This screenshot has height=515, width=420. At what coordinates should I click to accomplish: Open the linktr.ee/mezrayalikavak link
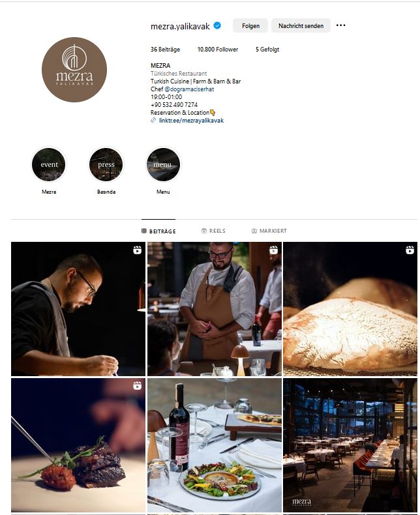click(x=191, y=121)
